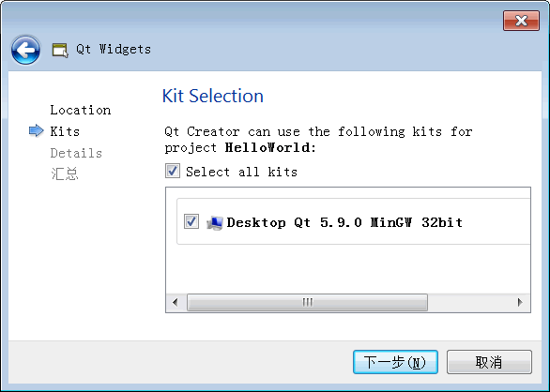Image resolution: width=550 pixels, height=392 pixels.
Task: Select the Details wizard step
Action: click(x=76, y=153)
